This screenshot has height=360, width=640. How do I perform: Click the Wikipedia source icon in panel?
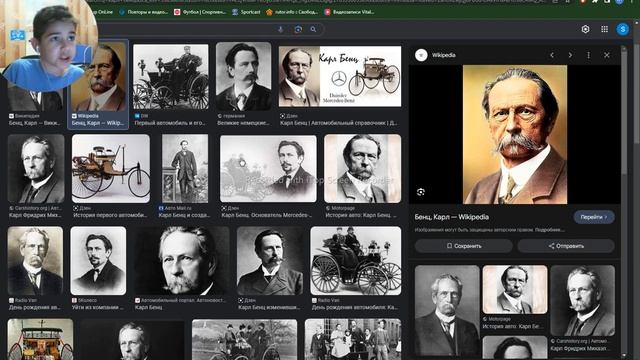point(421,55)
